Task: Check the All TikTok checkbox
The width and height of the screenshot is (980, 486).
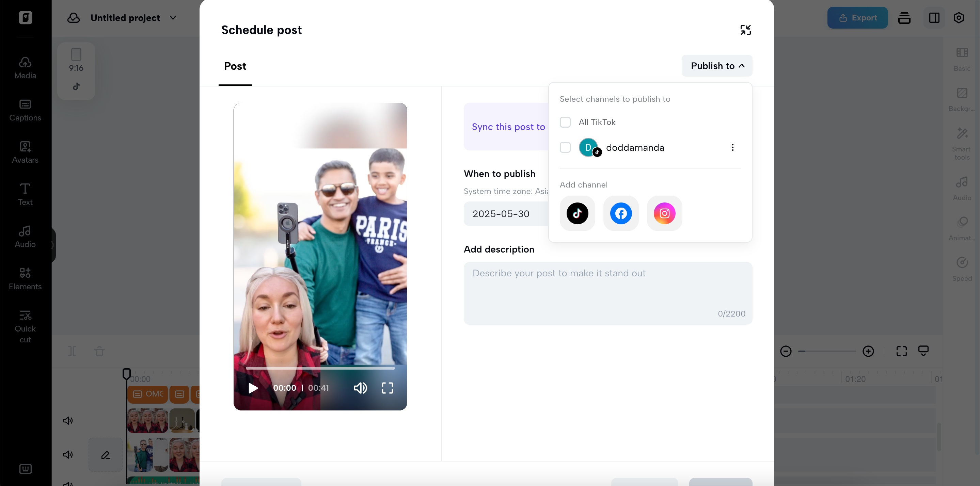Action: (565, 122)
